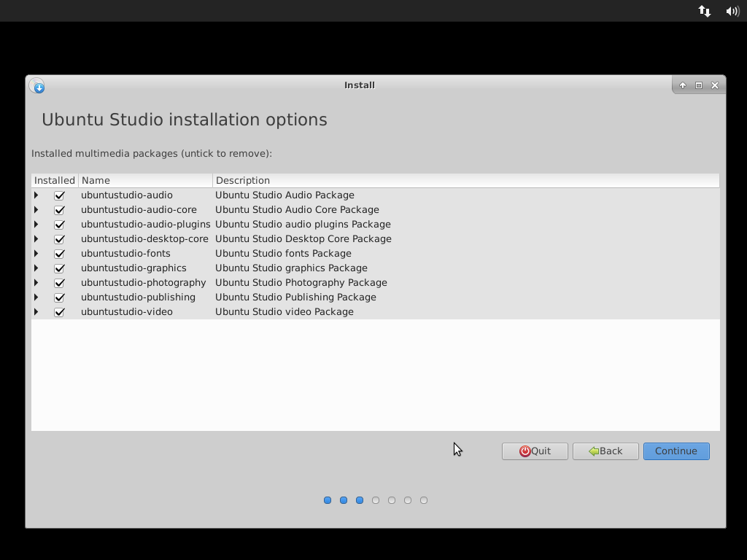Expand the ubuntustudio-video row arrow
Viewport: 747px width, 560px height.
36,312
